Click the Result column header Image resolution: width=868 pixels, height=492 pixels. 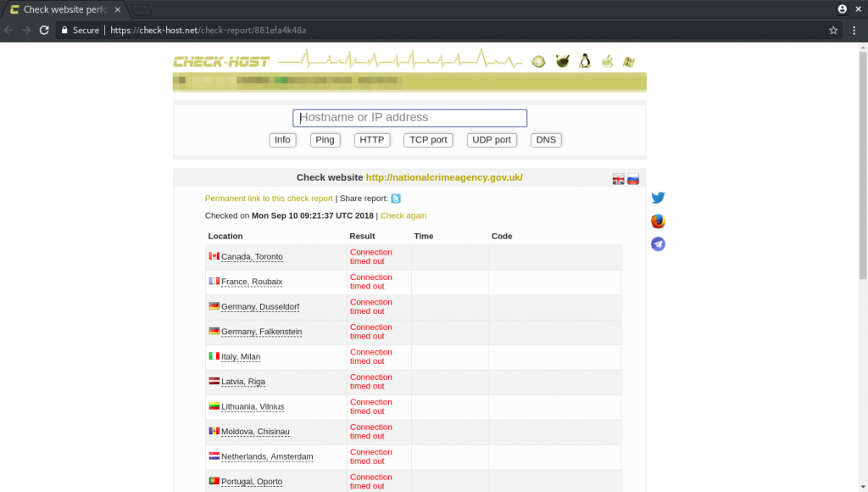(362, 236)
